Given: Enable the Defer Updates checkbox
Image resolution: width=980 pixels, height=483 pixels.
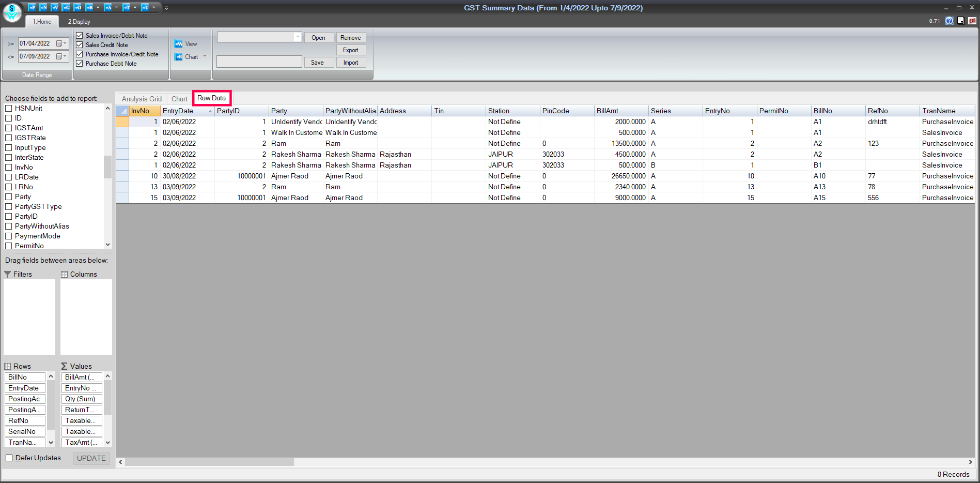Looking at the screenshot, I should [x=9, y=458].
